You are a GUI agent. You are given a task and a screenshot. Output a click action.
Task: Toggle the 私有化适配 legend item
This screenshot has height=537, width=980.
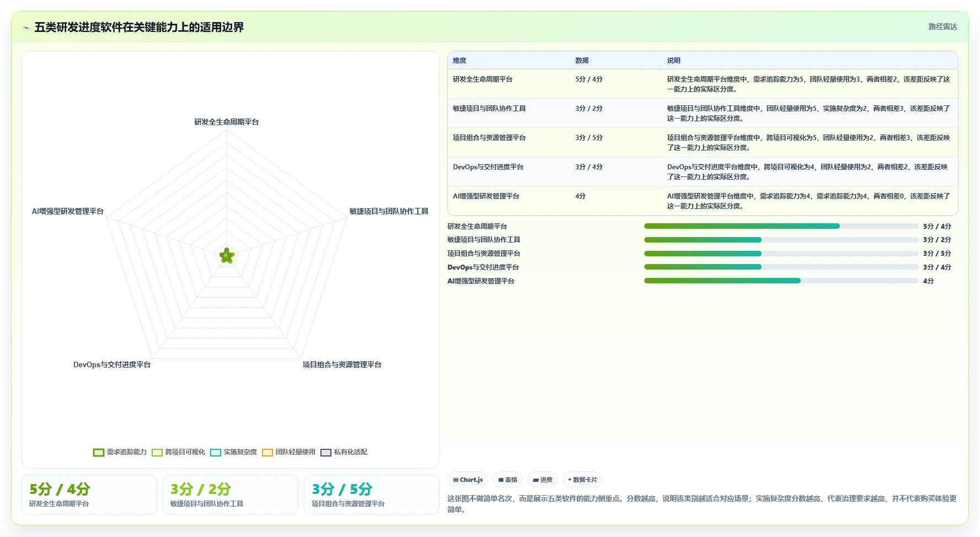pos(344,452)
